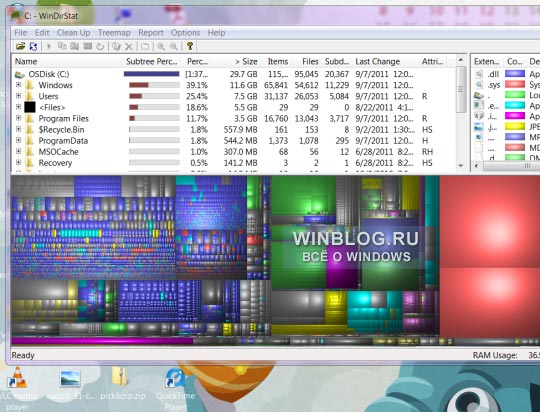Expand the Users folder node
Image resolution: width=540 pixels, height=412 pixels.
tap(19, 96)
